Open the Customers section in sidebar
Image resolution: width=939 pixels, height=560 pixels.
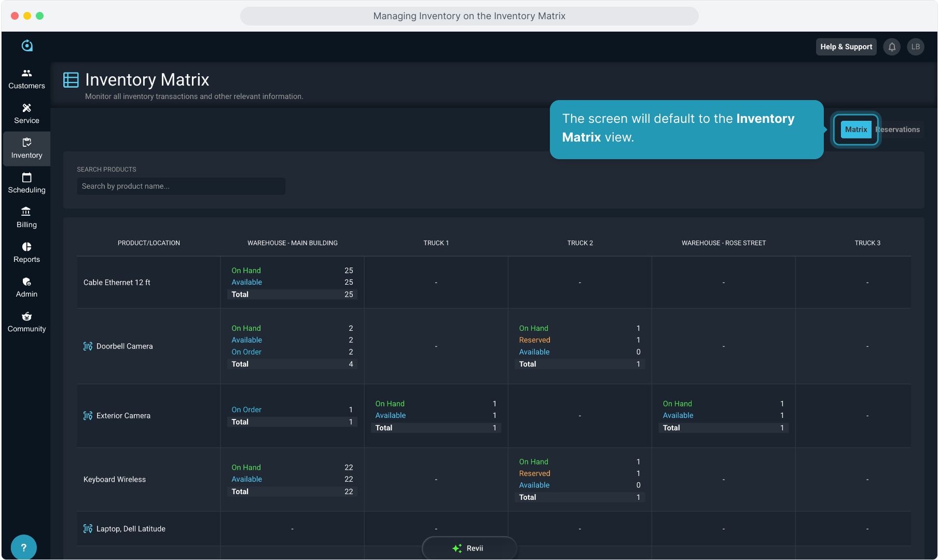click(x=26, y=79)
